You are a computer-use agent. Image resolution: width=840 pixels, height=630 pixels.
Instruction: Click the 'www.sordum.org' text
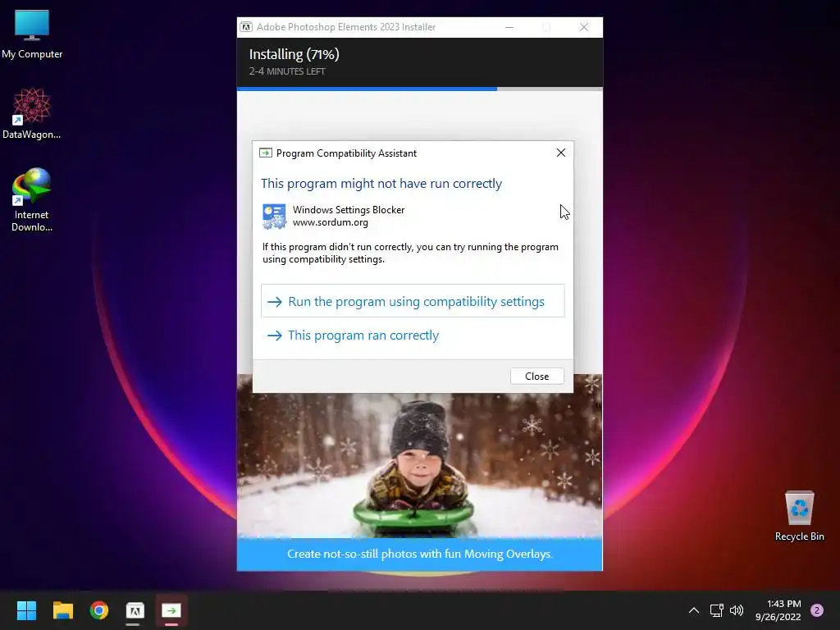pyautogui.click(x=331, y=222)
